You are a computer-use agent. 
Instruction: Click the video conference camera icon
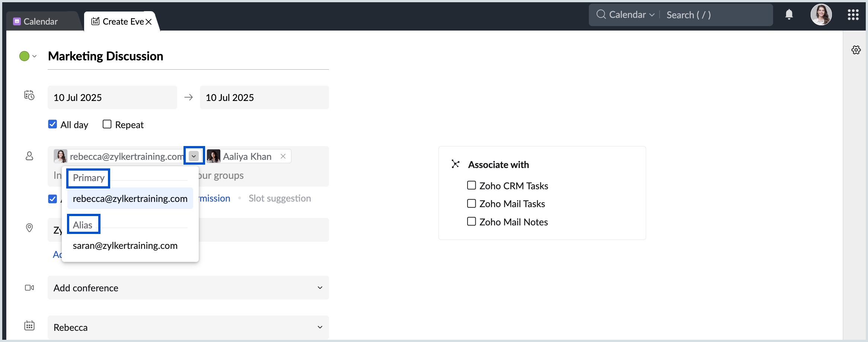29,288
